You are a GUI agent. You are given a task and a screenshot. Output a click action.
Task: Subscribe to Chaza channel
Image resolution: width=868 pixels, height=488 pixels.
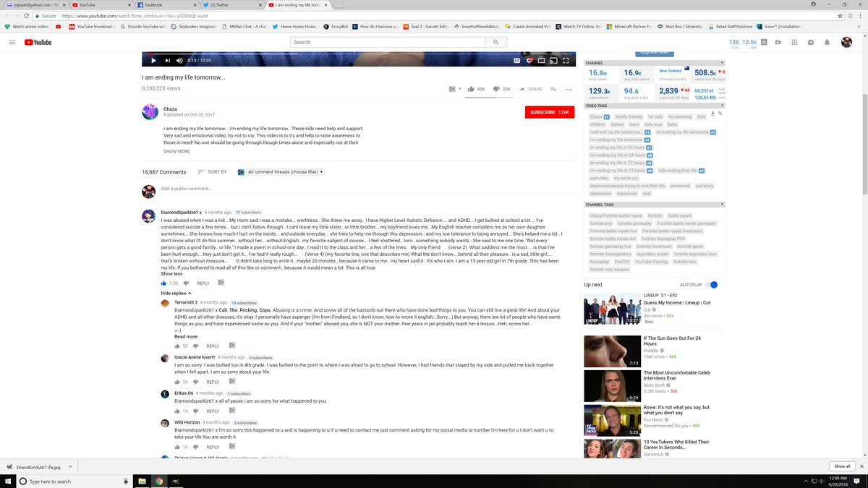550,112
